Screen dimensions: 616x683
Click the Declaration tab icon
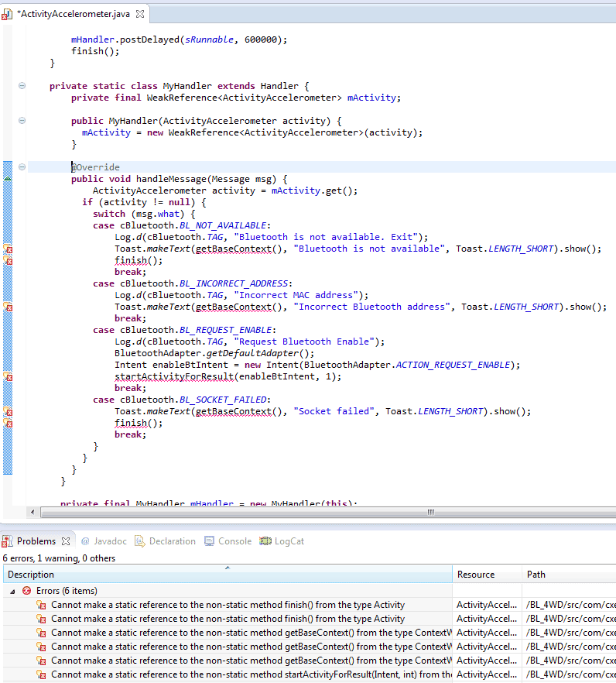[140, 541]
